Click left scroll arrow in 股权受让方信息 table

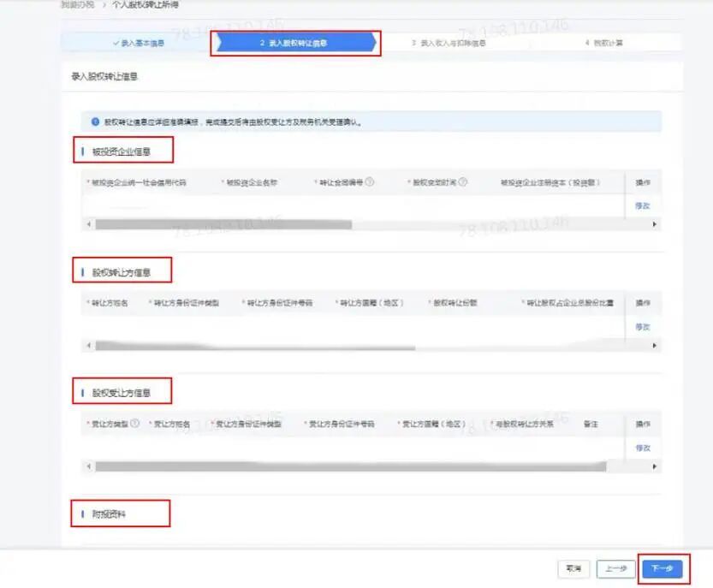(89, 466)
